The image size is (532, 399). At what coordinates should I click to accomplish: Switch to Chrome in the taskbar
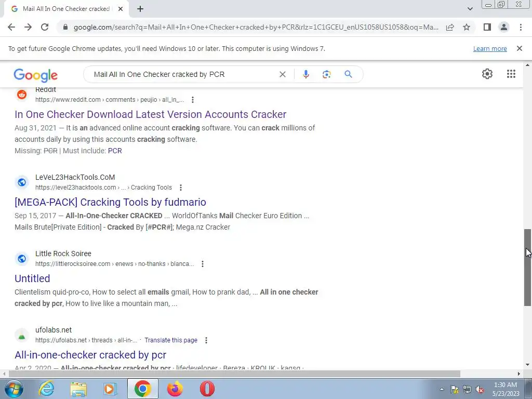[x=142, y=389]
